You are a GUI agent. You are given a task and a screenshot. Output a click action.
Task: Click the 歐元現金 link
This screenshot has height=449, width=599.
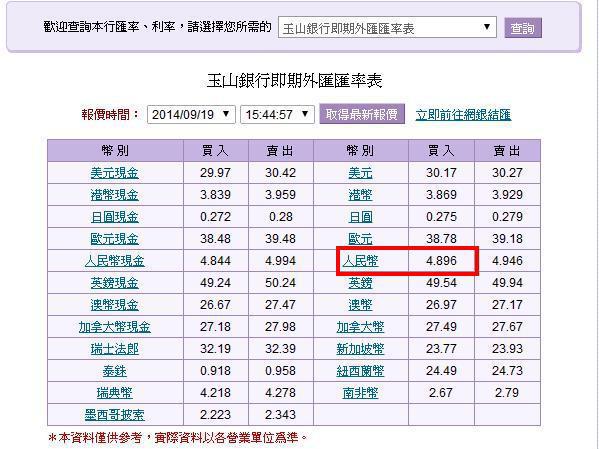pos(115,239)
